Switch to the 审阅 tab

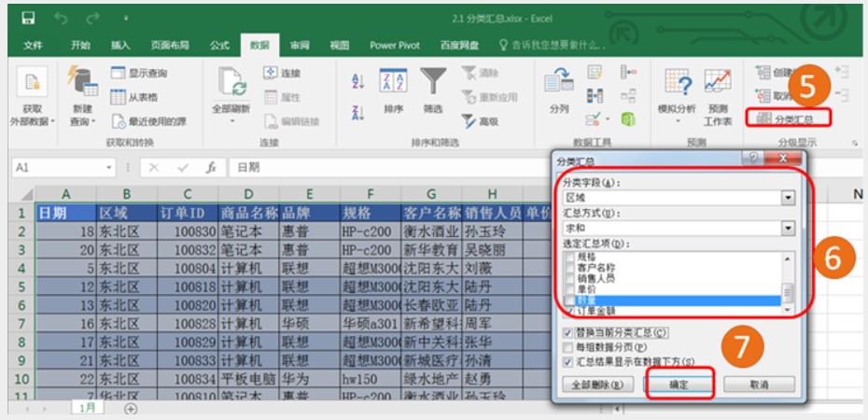pos(300,46)
